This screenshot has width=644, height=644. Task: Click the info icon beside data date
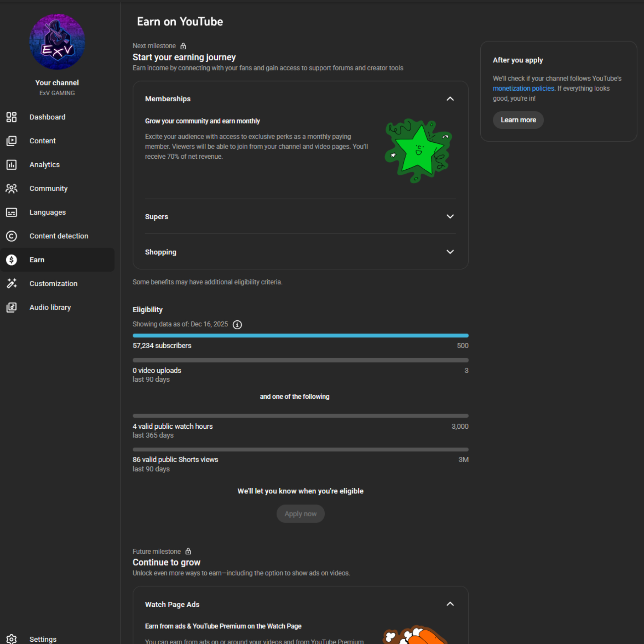coord(237,325)
